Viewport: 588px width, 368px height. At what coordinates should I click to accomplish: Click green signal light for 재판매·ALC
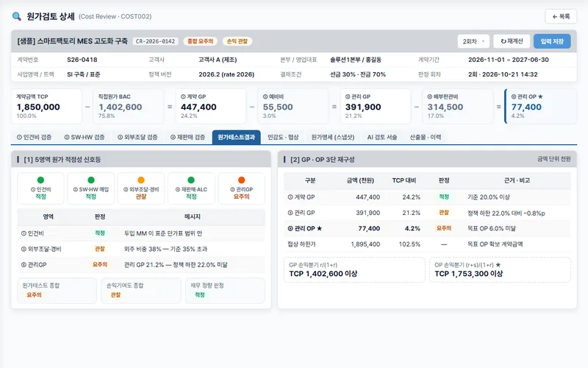[x=191, y=180]
